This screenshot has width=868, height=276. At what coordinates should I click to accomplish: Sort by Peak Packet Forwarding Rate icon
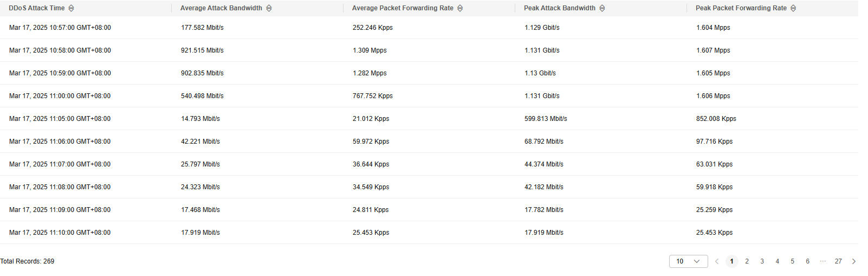(793, 8)
